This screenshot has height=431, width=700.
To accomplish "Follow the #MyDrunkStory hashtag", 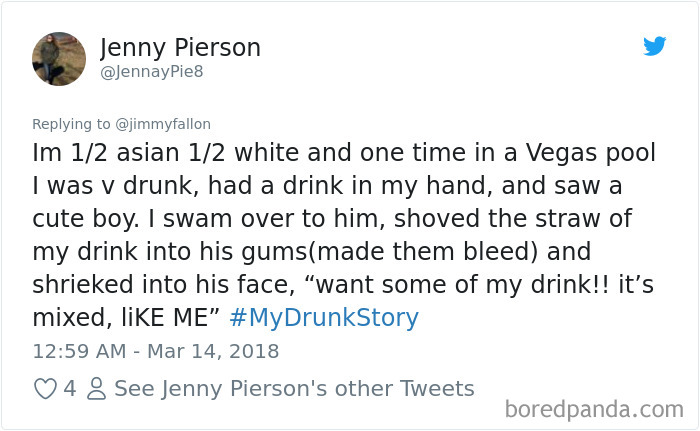I will click(x=324, y=318).
